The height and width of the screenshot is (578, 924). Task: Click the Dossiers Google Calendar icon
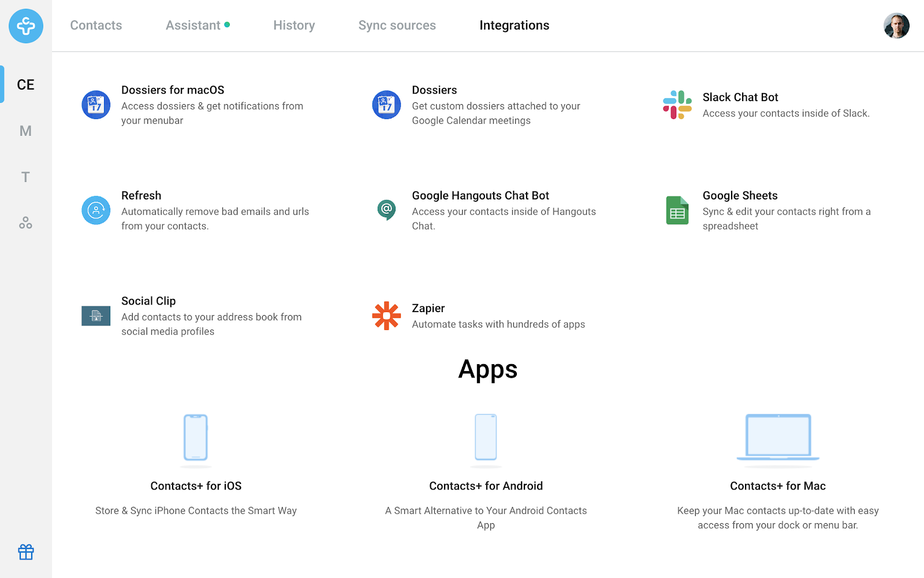click(386, 105)
